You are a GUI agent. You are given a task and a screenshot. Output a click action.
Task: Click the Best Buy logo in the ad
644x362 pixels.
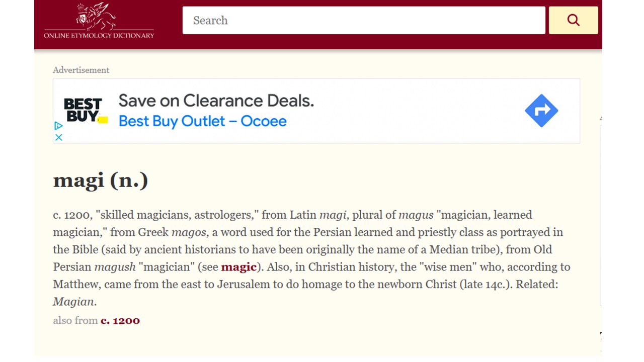pos(85,110)
